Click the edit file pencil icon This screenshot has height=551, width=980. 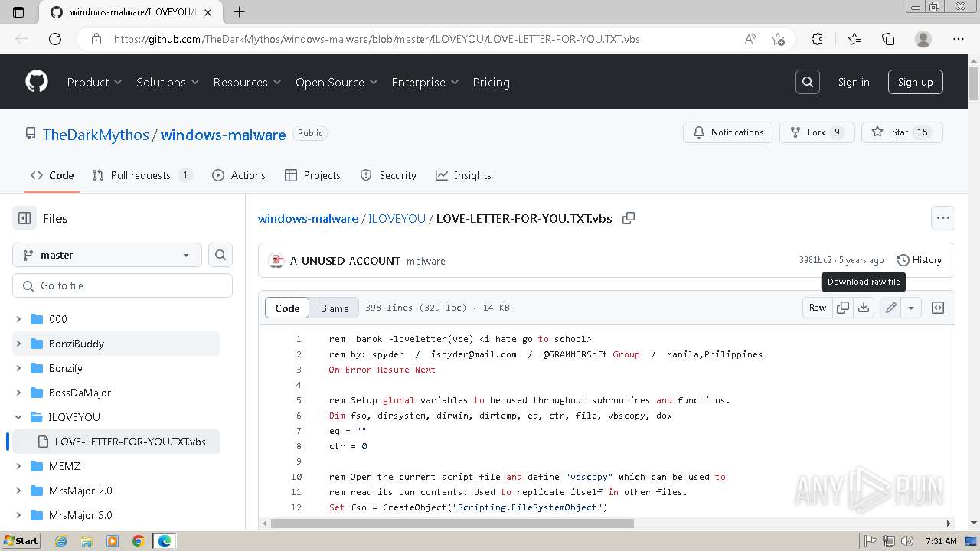click(x=890, y=308)
